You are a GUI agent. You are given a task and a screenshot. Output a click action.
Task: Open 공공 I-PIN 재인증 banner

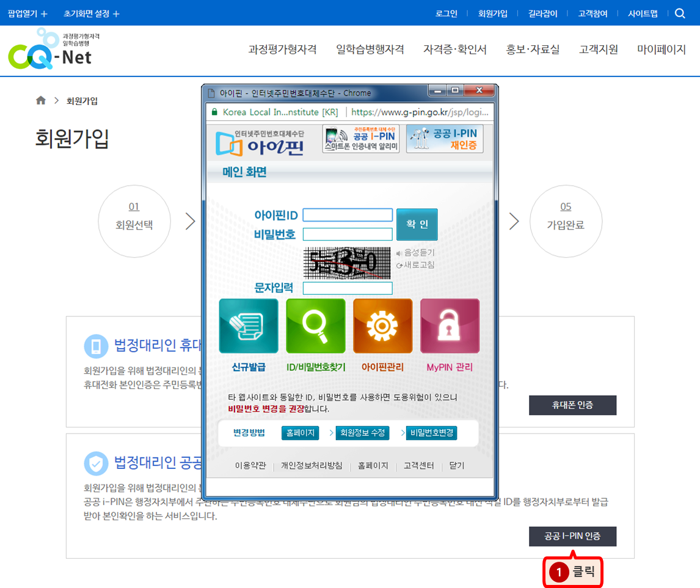tap(445, 139)
